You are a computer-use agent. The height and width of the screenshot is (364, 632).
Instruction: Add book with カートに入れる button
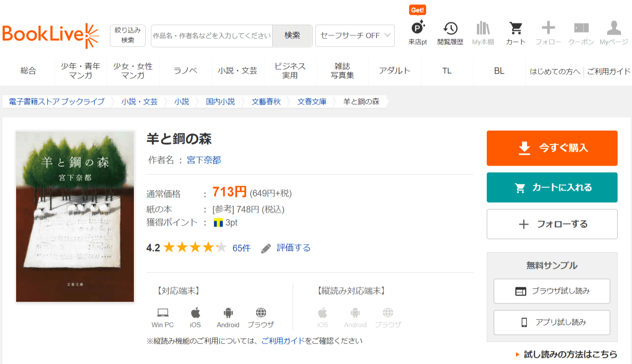coord(552,187)
